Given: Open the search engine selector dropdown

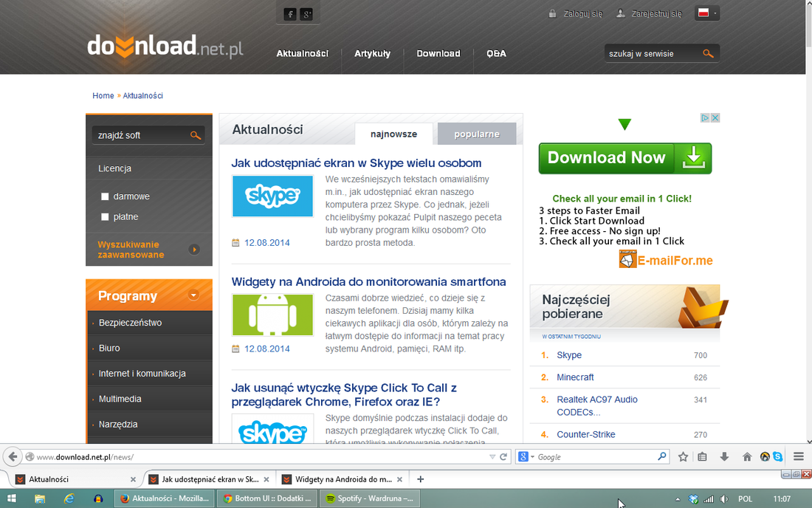Looking at the screenshot, I should pyautogui.click(x=526, y=457).
